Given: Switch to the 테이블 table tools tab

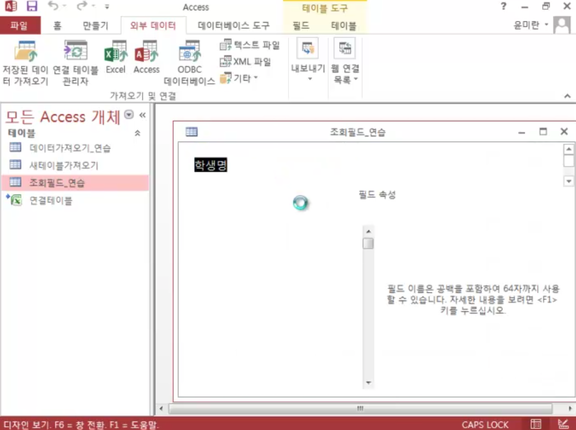Looking at the screenshot, I should (x=344, y=25).
